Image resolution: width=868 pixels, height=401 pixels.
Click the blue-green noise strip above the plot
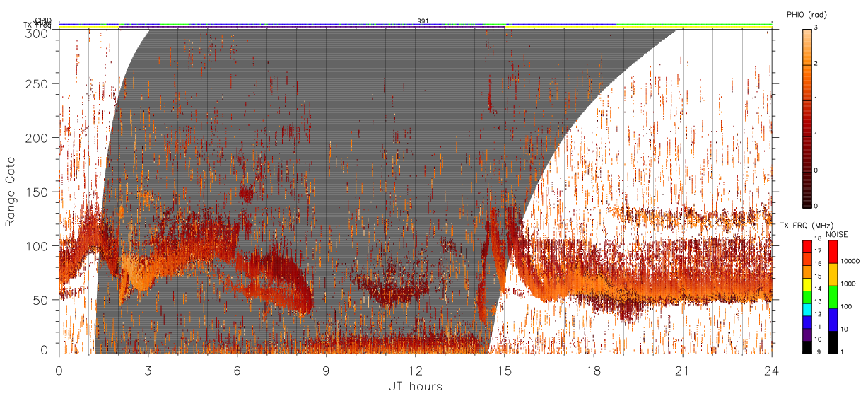tap(415, 25)
